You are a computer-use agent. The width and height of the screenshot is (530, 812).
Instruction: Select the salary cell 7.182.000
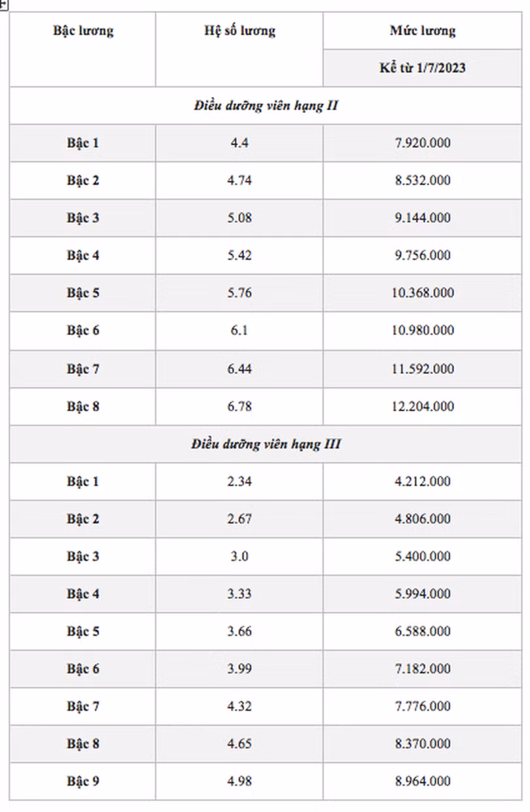pos(423,669)
